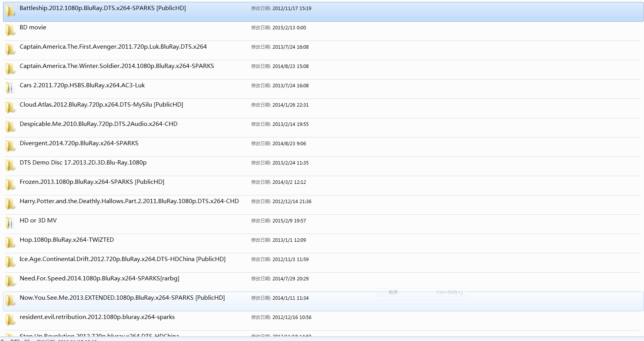Click the modified date 2013/2/24 11:35
The image size is (644, 341).
click(291, 163)
